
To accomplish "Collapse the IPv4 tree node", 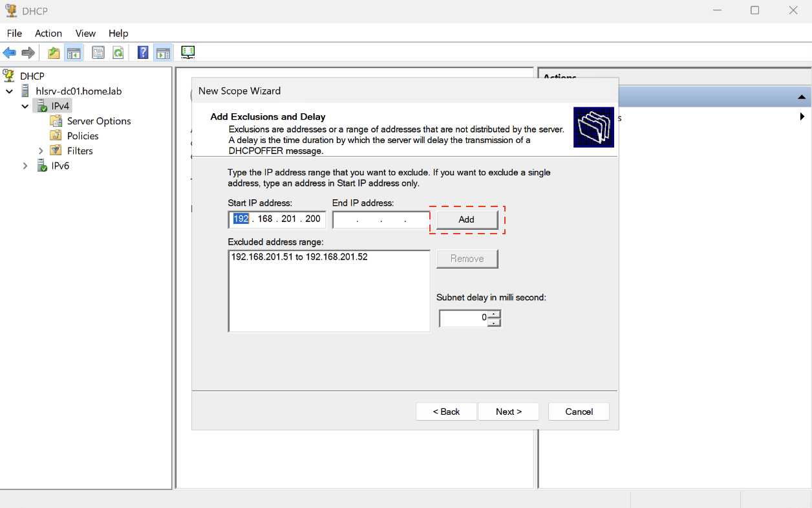I will coord(25,106).
